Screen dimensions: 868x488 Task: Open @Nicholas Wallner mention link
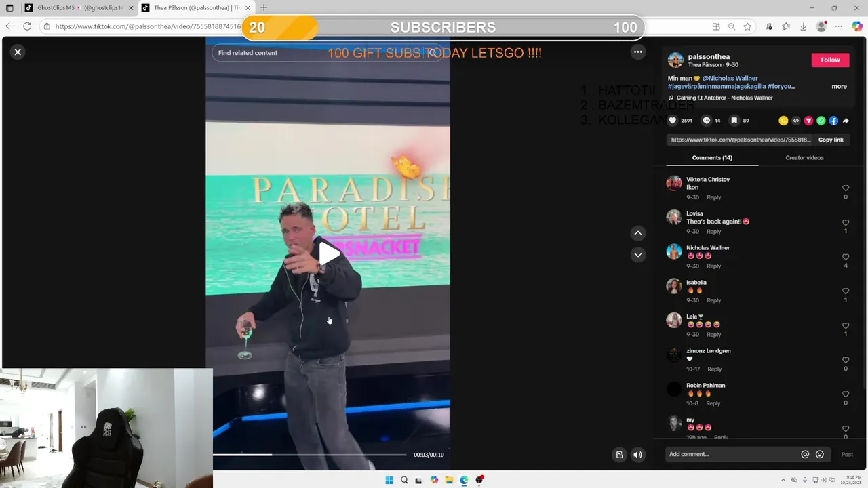tap(730, 78)
